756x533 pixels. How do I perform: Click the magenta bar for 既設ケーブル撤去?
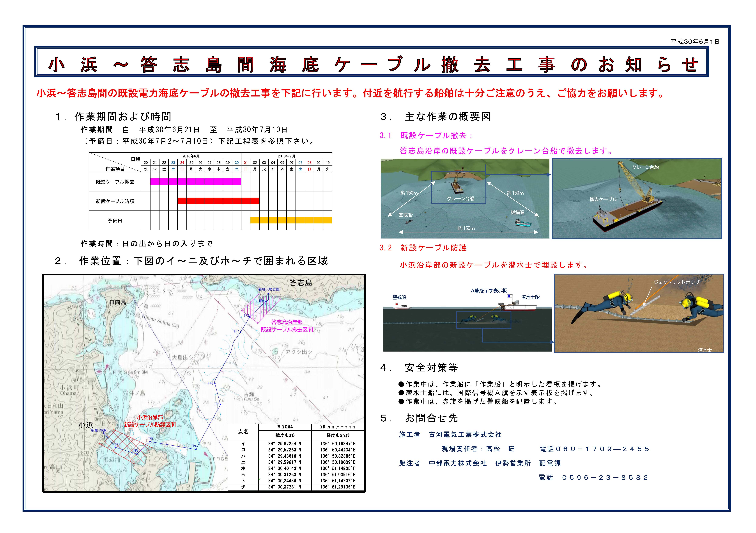(x=196, y=181)
